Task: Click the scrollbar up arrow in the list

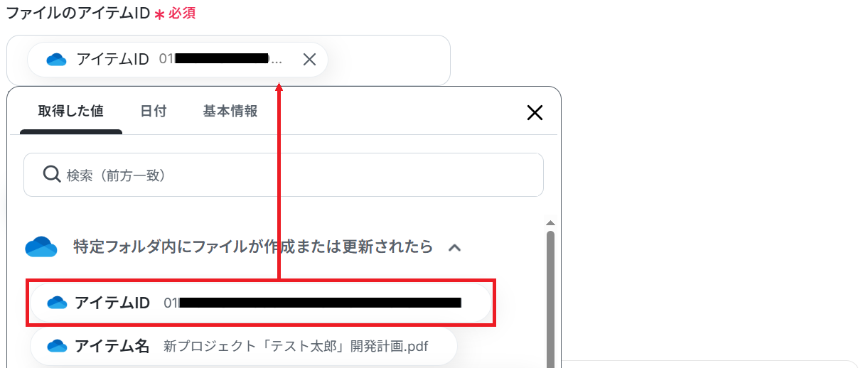Action: tap(550, 222)
